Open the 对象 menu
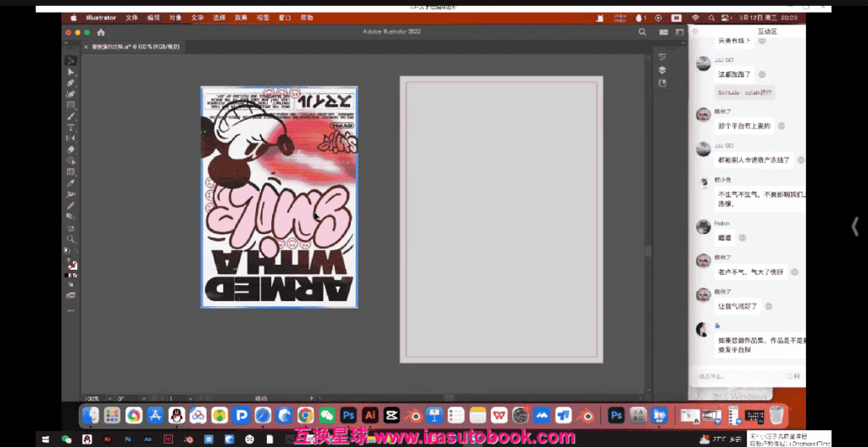Image resolution: width=868 pixels, height=447 pixels. pyautogui.click(x=175, y=18)
